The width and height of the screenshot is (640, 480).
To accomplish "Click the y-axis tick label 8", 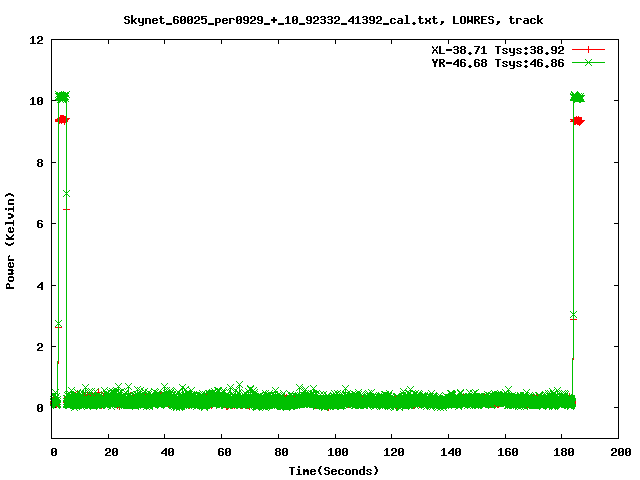I will 40,163.
